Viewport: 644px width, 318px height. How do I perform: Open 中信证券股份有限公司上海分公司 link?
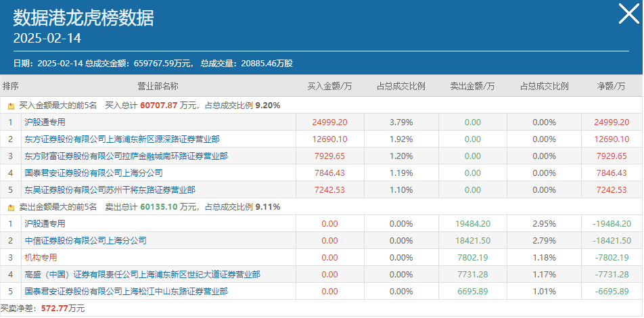85,241
